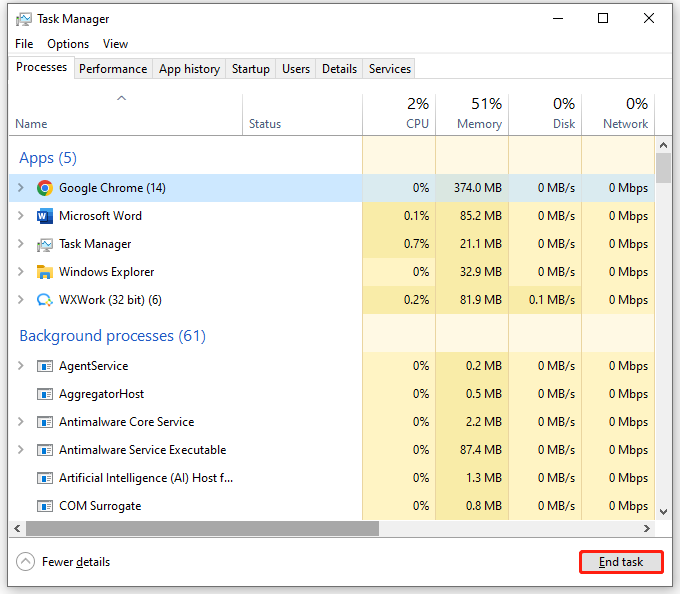Click the Windows Explorer folder icon
The height and width of the screenshot is (594, 680).
tap(44, 272)
